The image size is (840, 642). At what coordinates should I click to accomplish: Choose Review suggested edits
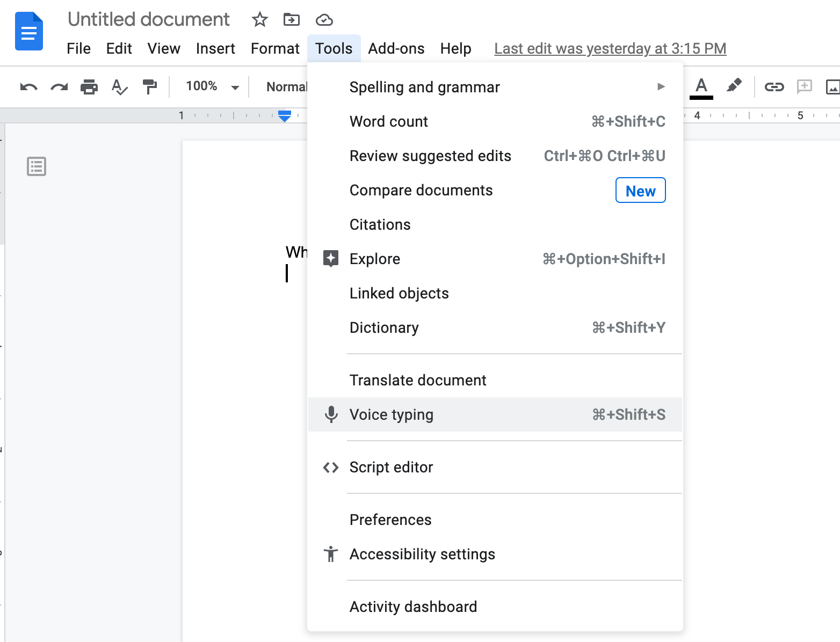click(495, 156)
